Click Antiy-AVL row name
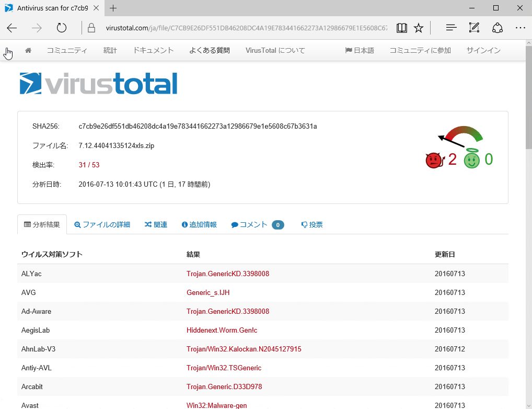 click(x=36, y=368)
